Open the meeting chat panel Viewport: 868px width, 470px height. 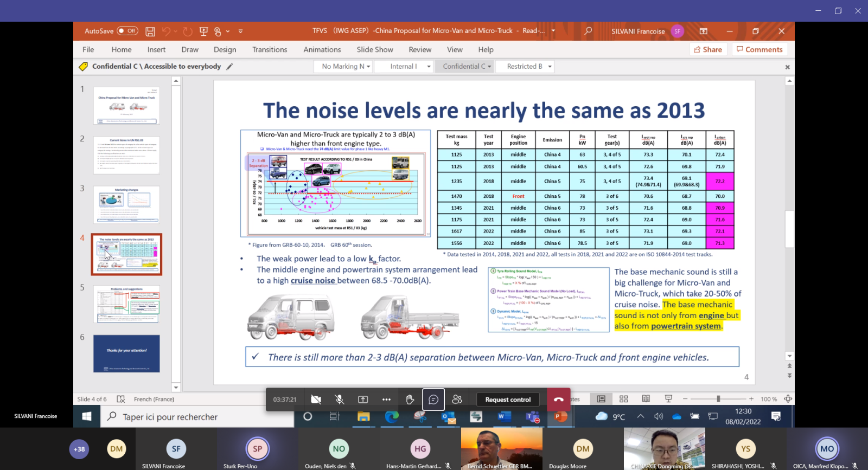tap(433, 400)
